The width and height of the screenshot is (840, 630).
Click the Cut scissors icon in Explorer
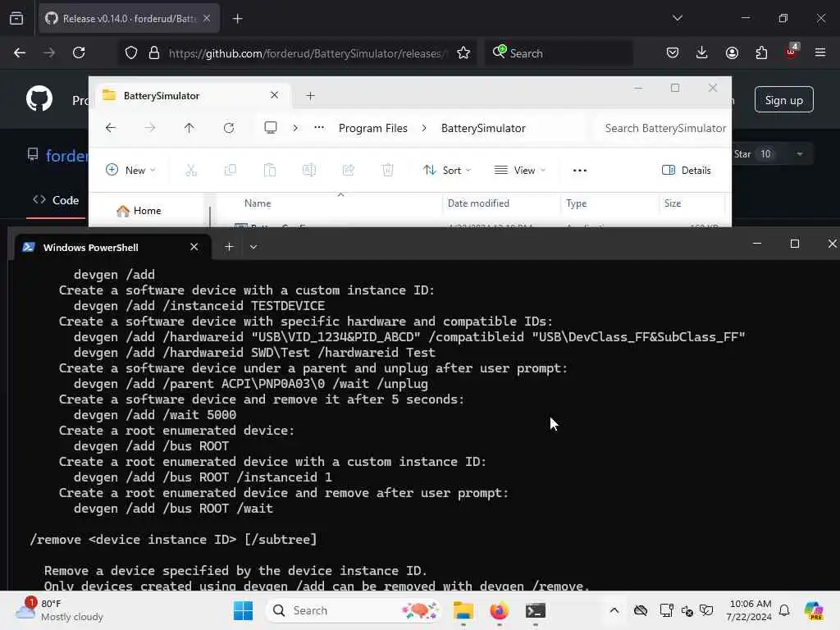tap(191, 171)
